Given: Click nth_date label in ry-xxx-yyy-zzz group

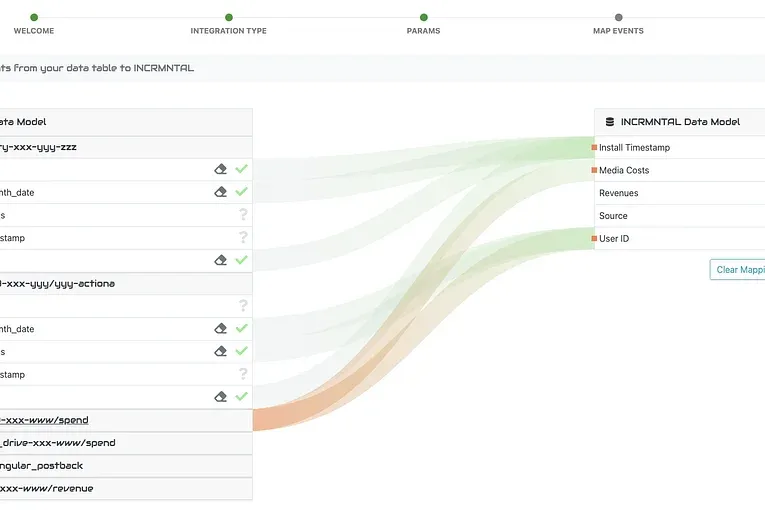Looking at the screenshot, I should (x=17, y=192).
